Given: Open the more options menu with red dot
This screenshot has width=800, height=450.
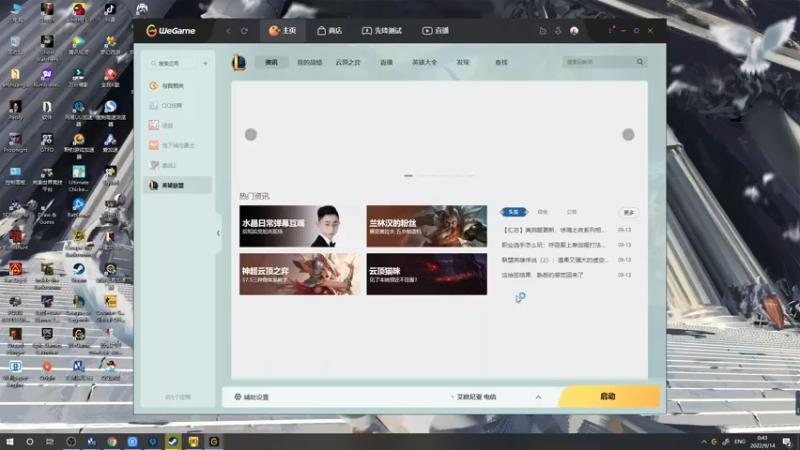Looking at the screenshot, I should [610, 30].
